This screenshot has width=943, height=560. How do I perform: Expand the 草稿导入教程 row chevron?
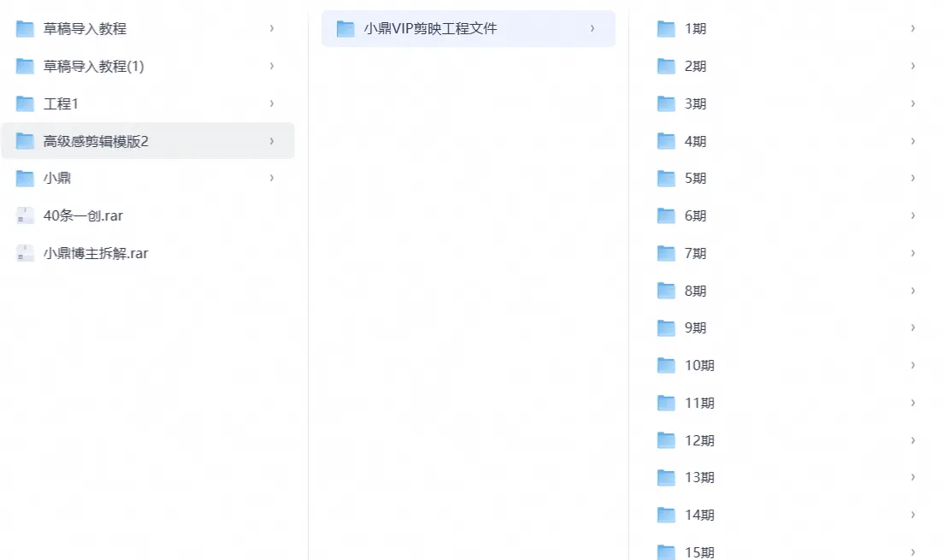pos(272,28)
